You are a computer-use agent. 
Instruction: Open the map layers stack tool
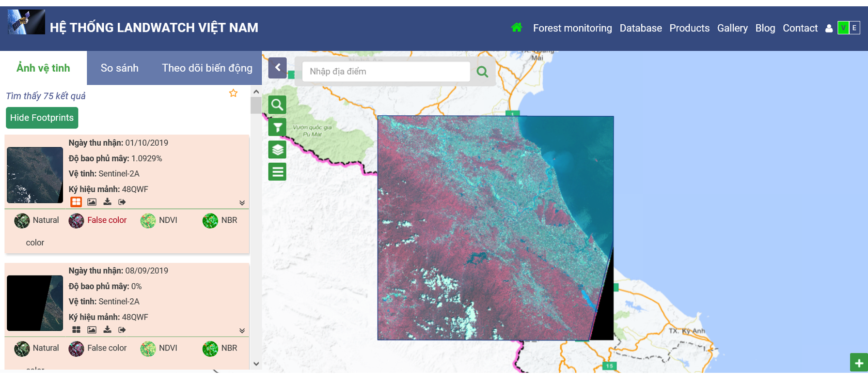click(x=277, y=150)
